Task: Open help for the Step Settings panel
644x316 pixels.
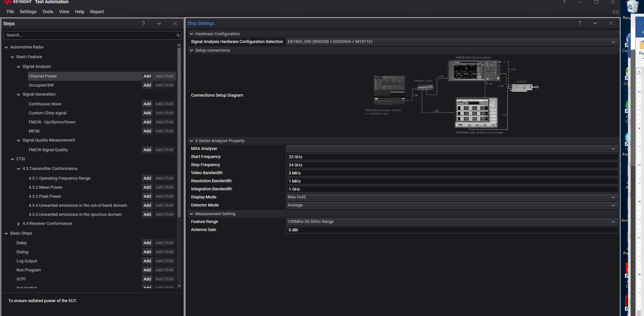Action: coord(580,23)
